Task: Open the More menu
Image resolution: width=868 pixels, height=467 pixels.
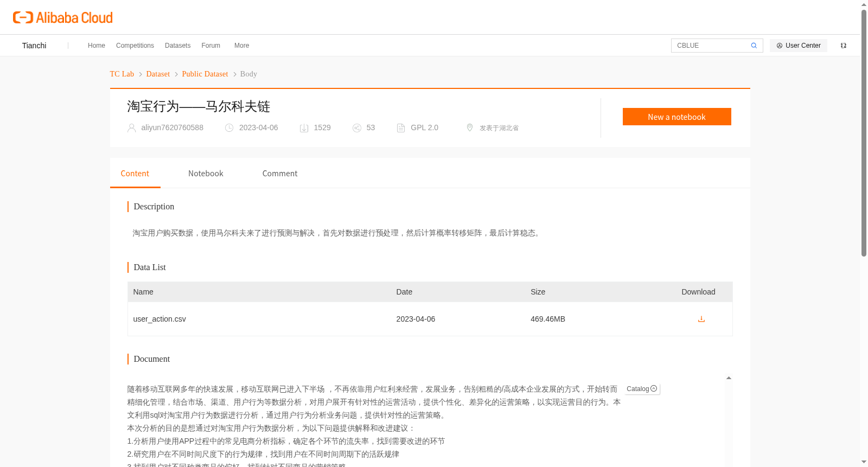Action: pyautogui.click(x=241, y=46)
